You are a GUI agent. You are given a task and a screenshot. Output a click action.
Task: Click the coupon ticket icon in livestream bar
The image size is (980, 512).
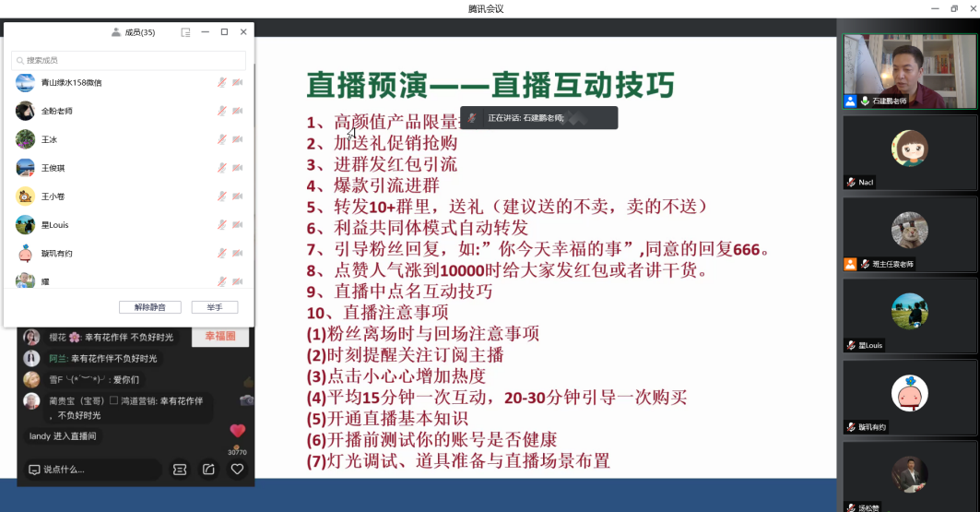pos(180,470)
